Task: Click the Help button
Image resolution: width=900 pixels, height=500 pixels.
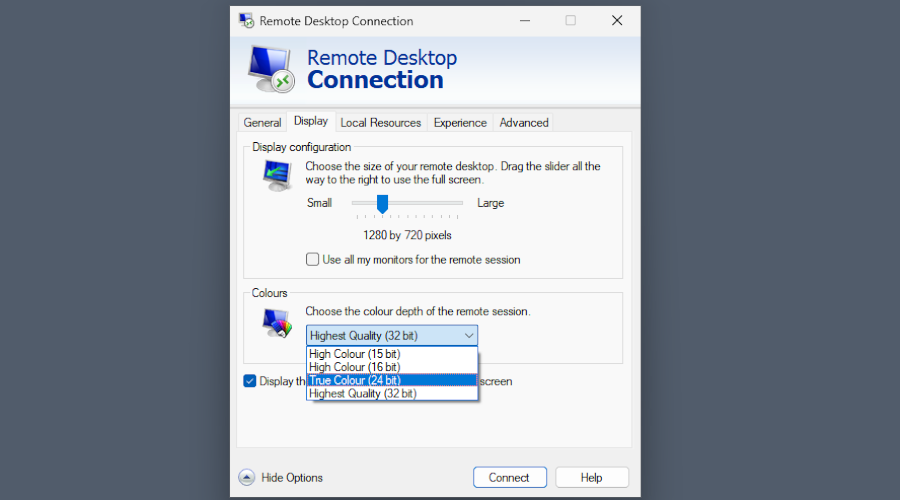Action: [592, 478]
